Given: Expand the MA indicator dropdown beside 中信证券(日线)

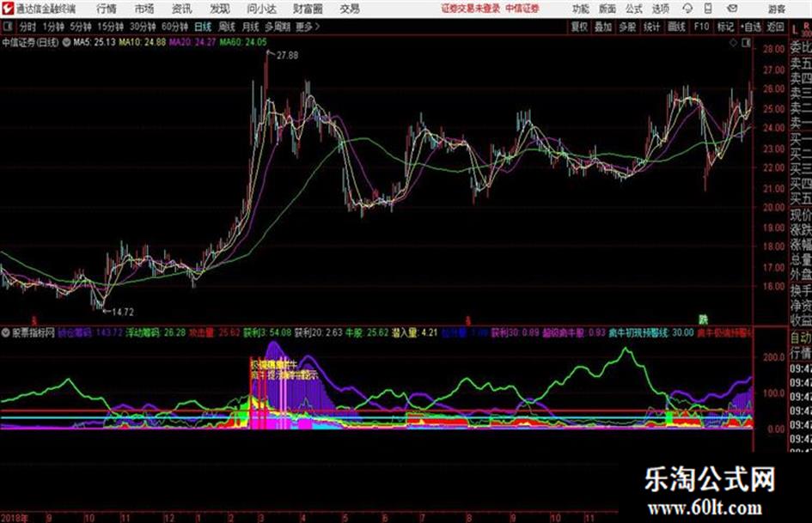Looking at the screenshot, I should (66, 42).
